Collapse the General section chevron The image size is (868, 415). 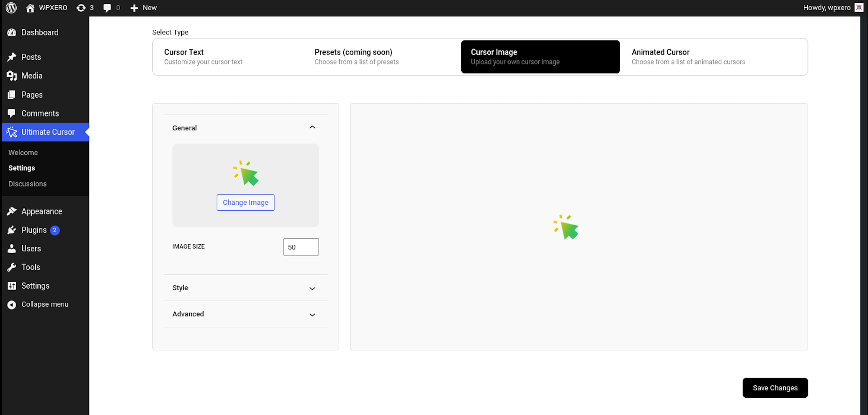[312, 127]
